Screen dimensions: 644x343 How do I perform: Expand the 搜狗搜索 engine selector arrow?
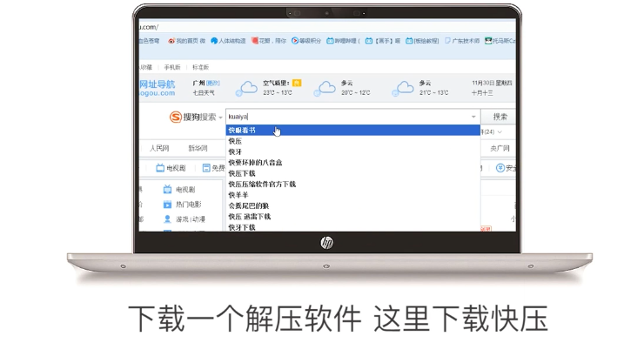(220, 118)
